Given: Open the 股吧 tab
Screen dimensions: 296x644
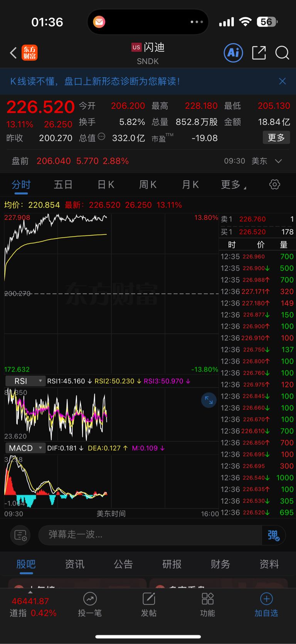Looking at the screenshot, I should tap(26, 564).
